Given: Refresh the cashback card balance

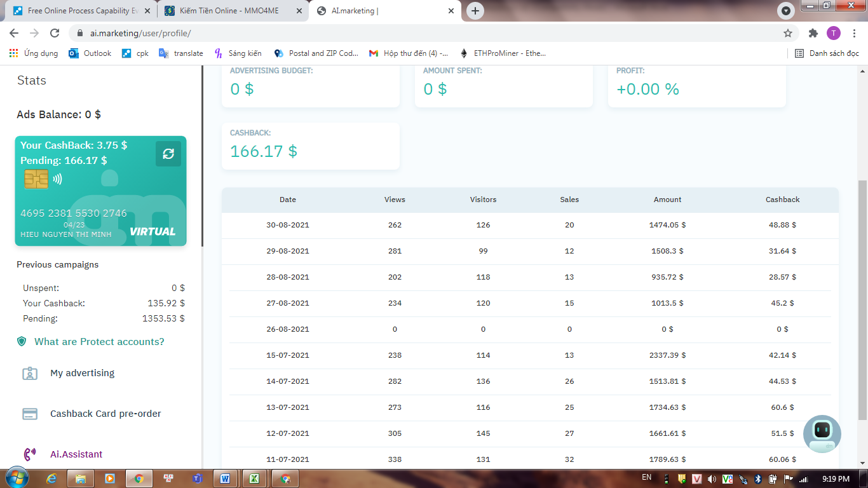Looking at the screenshot, I should pos(168,154).
